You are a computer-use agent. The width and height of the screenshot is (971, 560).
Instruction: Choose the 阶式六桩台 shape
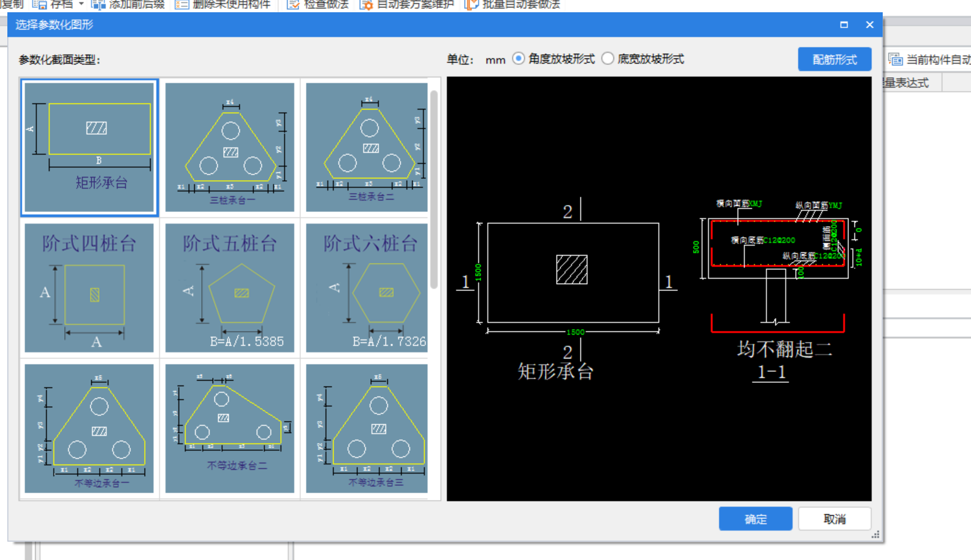coord(367,288)
